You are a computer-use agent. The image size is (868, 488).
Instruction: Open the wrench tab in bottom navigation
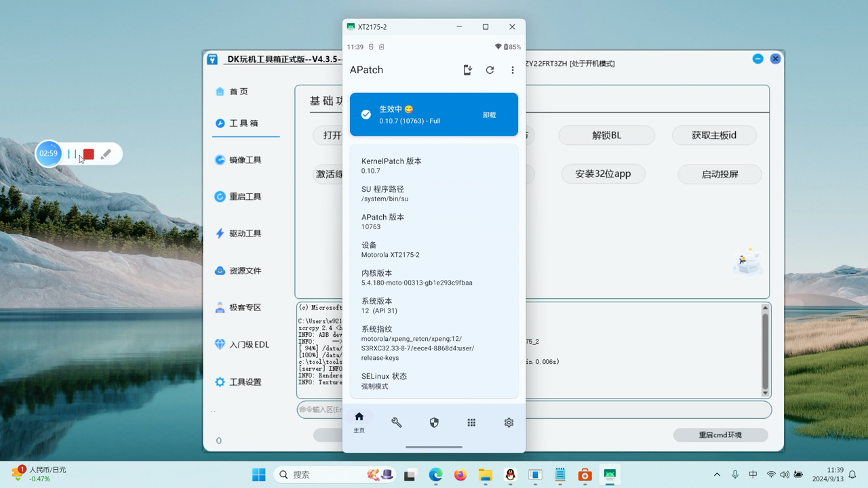click(397, 422)
